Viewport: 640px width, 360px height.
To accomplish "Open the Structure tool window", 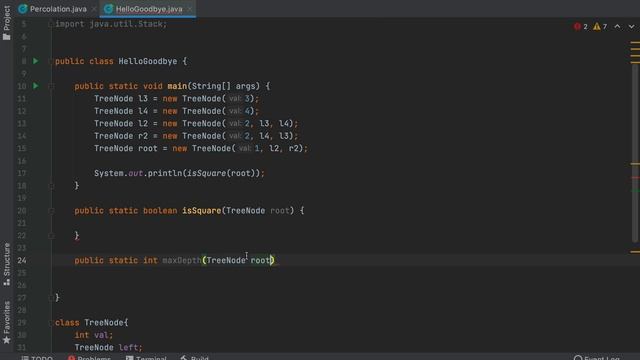I will click(x=7, y=264).
